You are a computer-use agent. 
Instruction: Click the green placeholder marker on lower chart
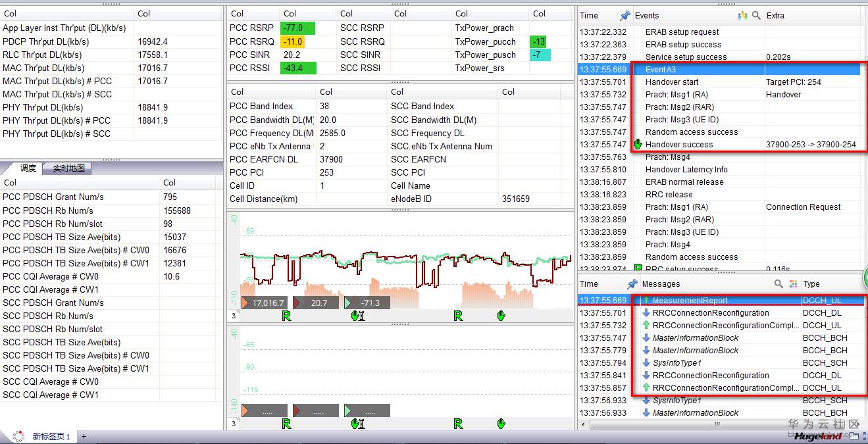[367, 410]
